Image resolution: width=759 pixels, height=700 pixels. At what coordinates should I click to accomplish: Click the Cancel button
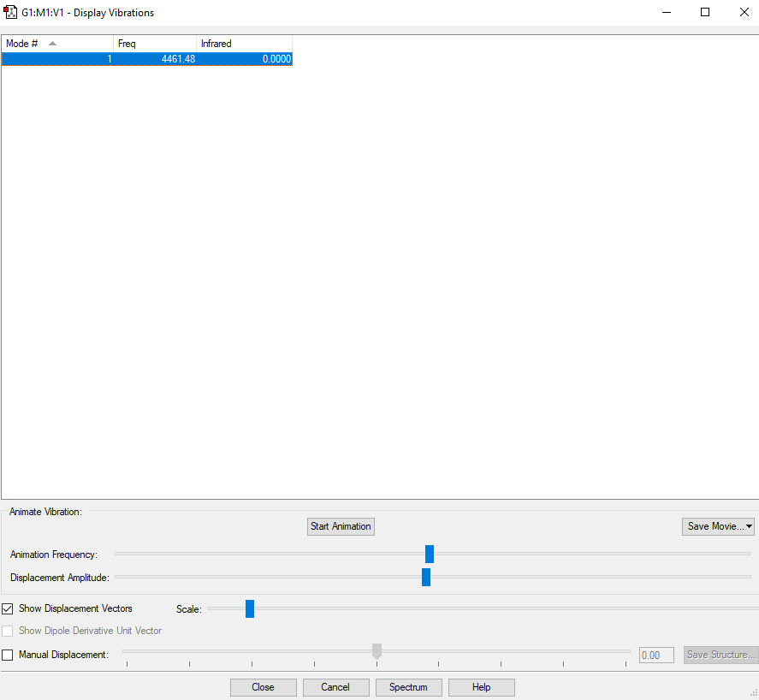[x=335, y=687]
